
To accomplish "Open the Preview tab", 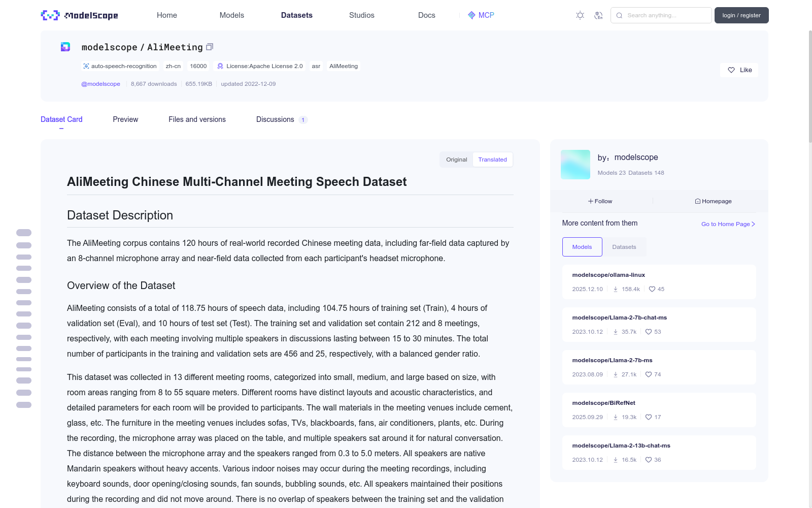I will [125, 119].
